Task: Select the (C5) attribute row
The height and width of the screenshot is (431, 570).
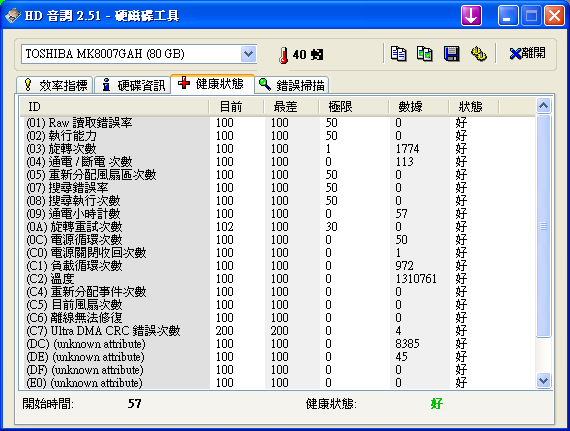Action: point(277,305)
